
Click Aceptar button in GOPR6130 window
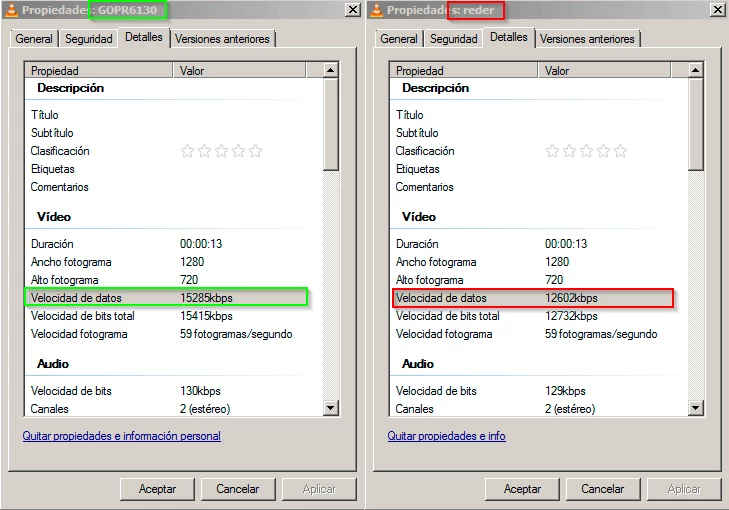click(157, 489)
